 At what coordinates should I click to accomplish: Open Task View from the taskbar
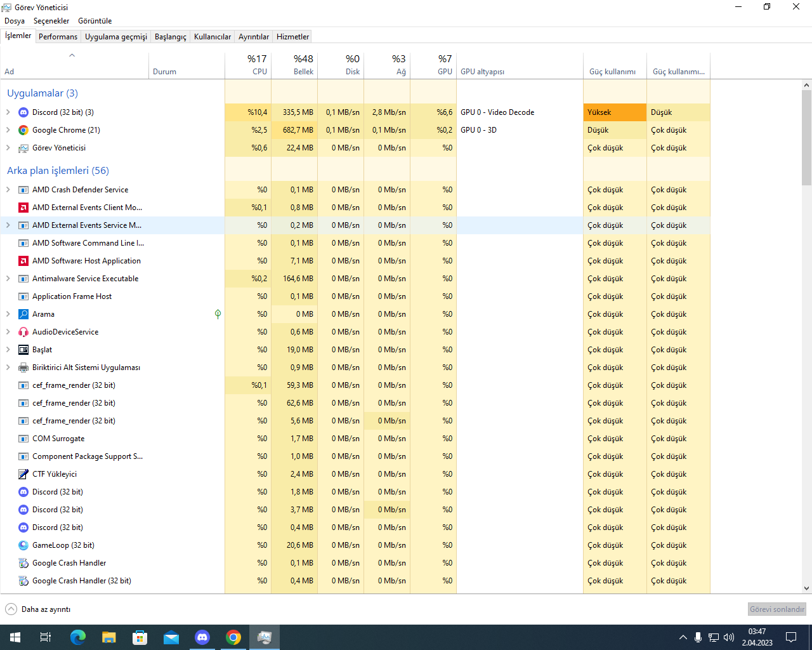pos(46,637)
